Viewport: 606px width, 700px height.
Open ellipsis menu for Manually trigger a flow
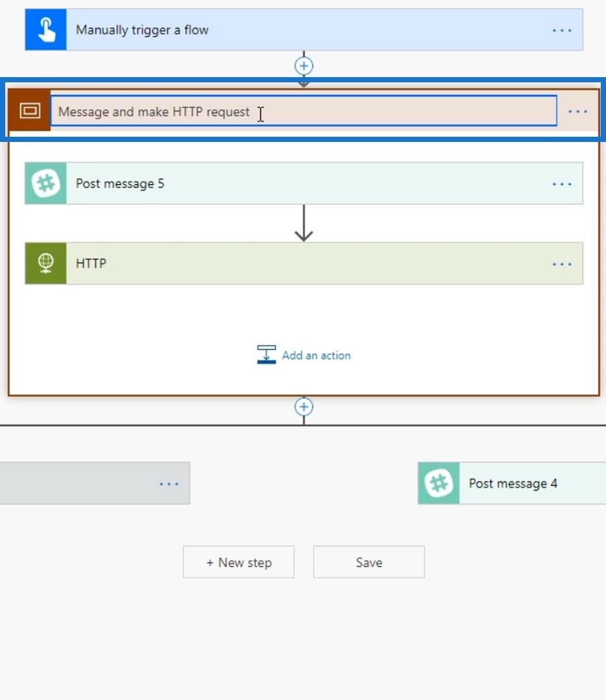click(x=561, y=30)
